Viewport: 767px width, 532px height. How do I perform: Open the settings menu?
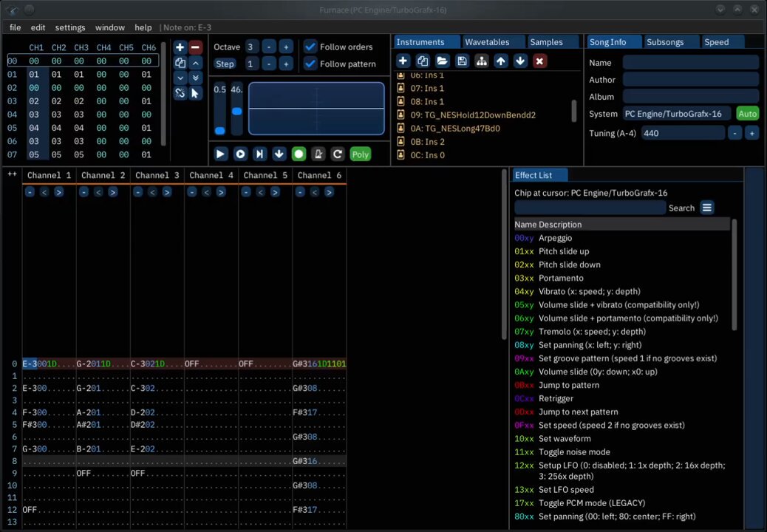(70, 27)
